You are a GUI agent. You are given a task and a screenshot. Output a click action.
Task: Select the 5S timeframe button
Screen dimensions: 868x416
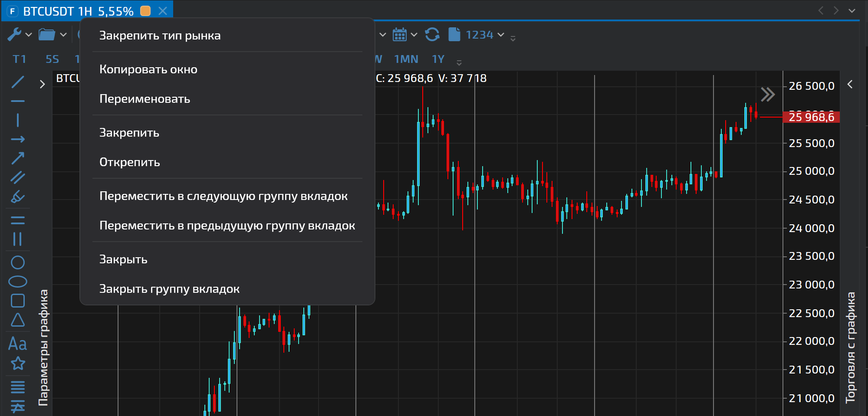tap(52, 59)
